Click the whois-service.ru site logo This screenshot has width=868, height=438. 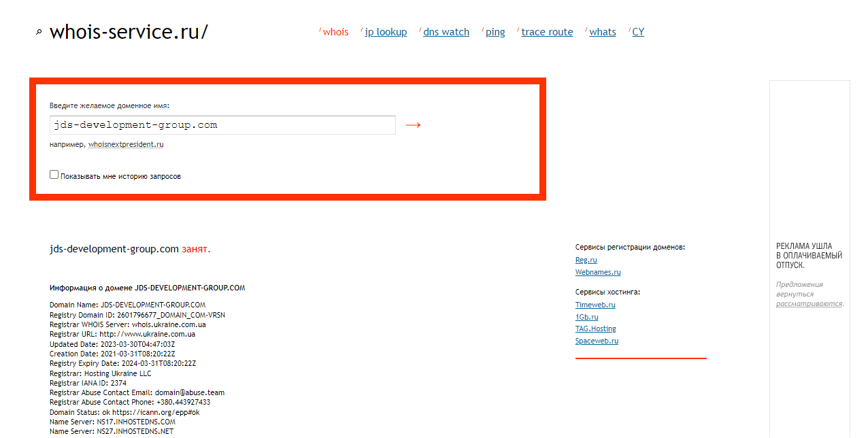(x=129, y=32)
